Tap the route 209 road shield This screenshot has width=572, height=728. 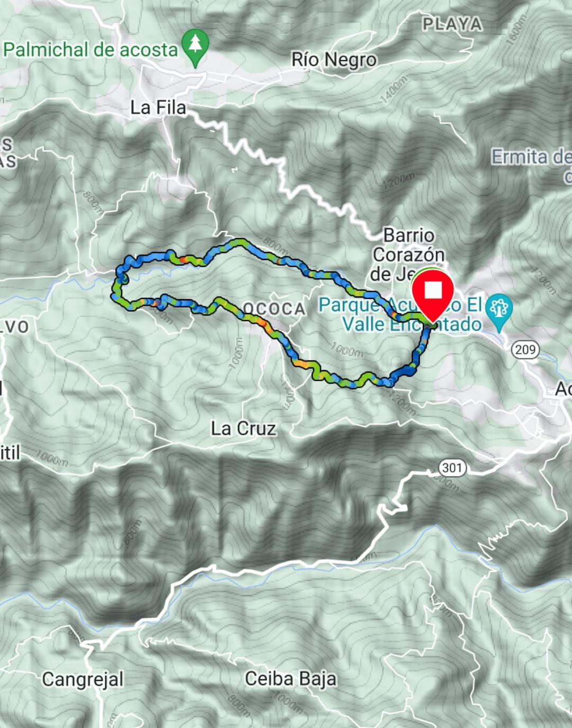click(x=525, y=349)
